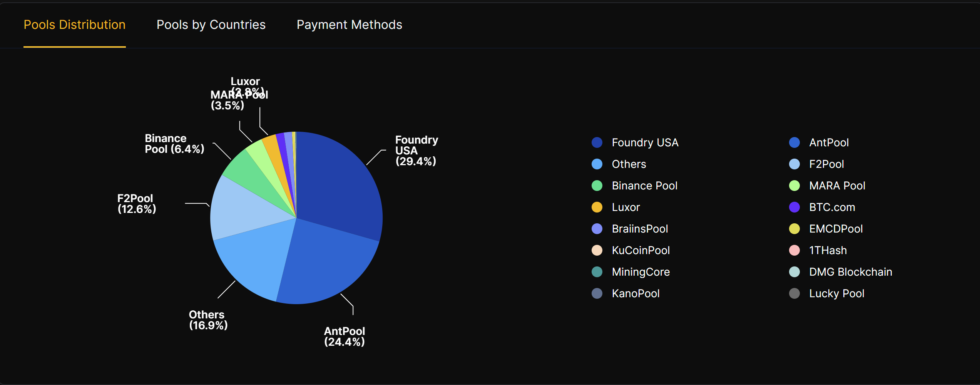Click MiningCore legend color dot
The image size is (980, 385).
coord(597,272)
